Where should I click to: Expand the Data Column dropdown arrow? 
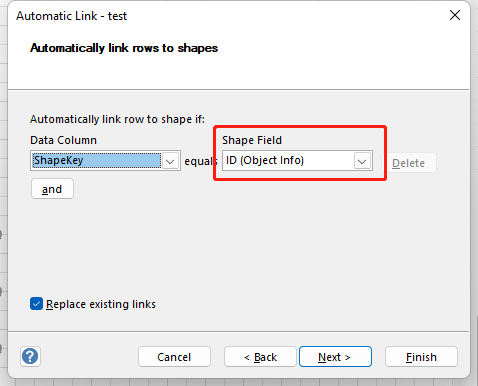pos(170,161)
